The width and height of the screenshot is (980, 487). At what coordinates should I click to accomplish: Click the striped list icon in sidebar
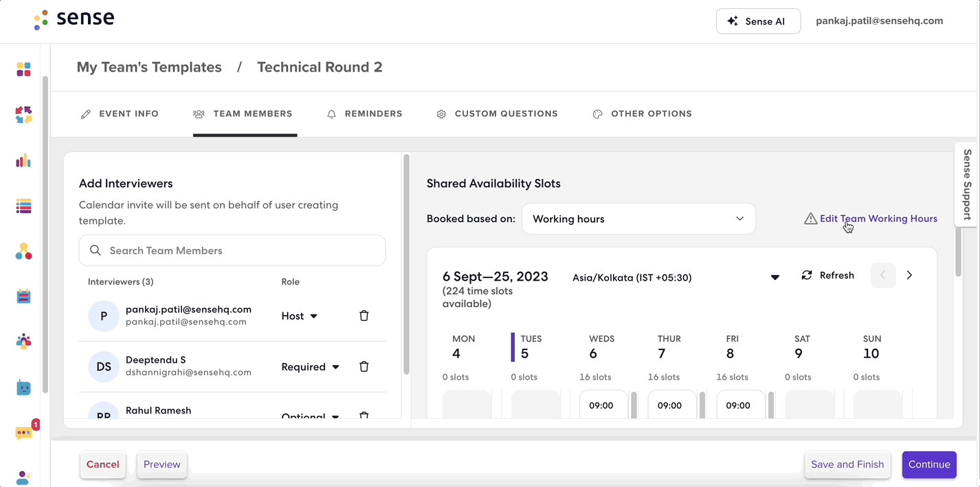tap(23, 206)
